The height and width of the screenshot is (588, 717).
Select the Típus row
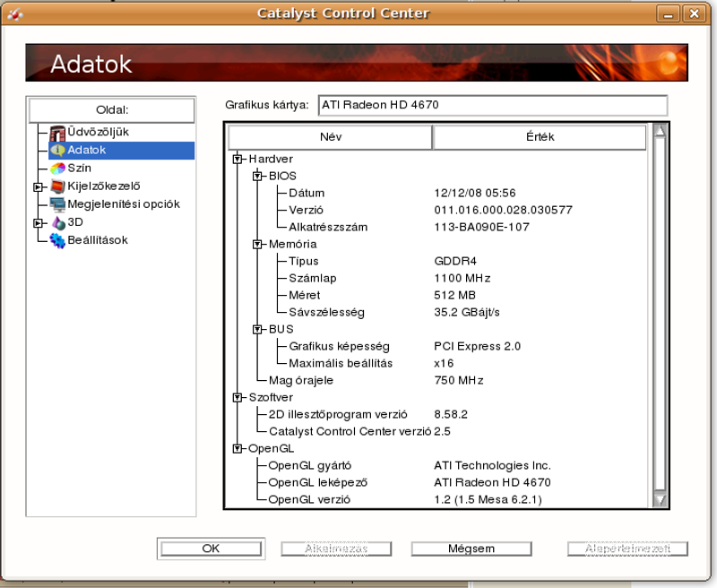tap(436, 261)
